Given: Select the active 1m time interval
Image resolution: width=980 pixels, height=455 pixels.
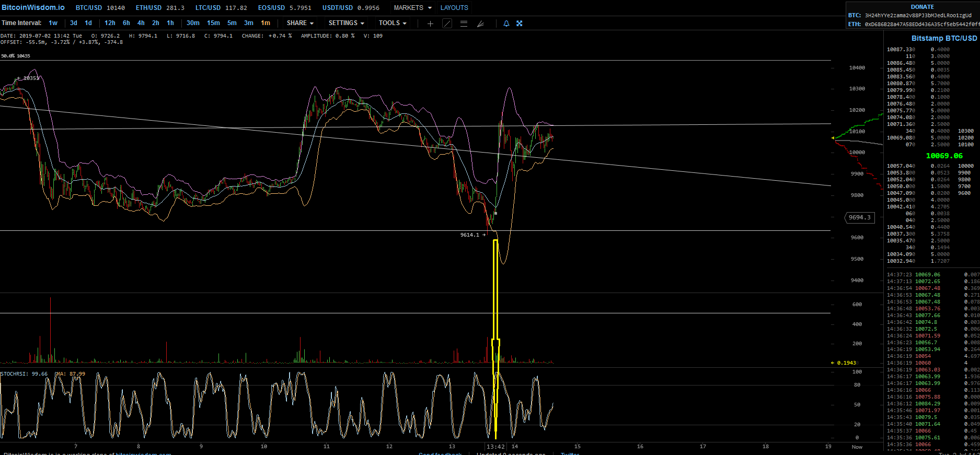Looking at the screenshot, I should [266, 23].
